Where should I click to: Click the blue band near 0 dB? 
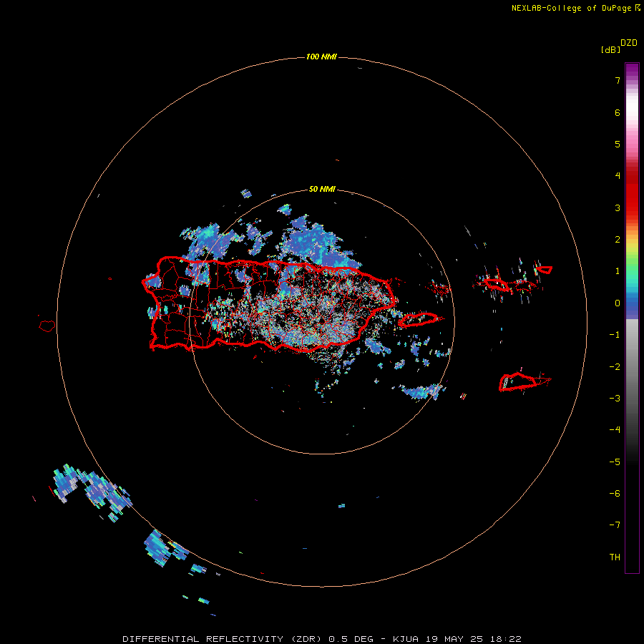tap(632, 304)
